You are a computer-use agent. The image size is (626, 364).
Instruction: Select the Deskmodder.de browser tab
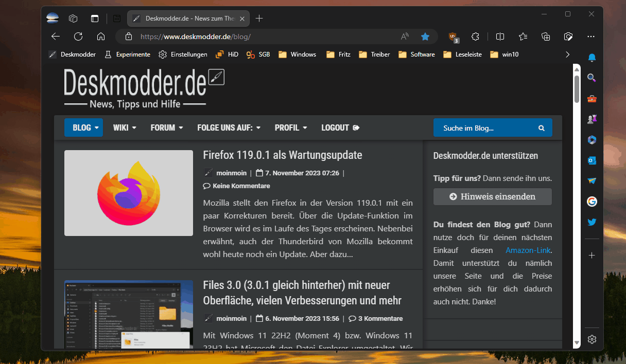click(x=188, y=19)
